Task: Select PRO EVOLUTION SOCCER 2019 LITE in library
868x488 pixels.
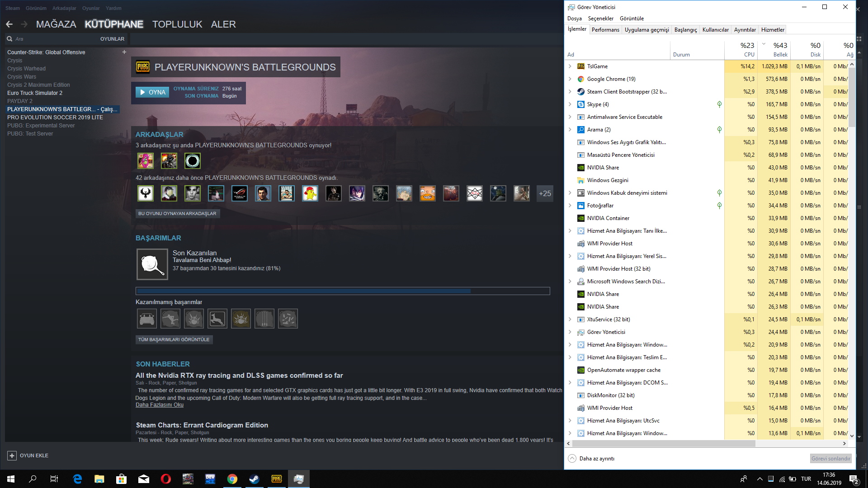Action: tap(55, 117)
